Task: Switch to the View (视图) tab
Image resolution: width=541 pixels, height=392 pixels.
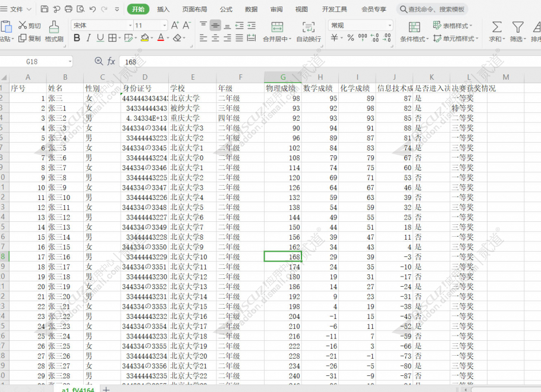Action: click(x=301, y=10)
